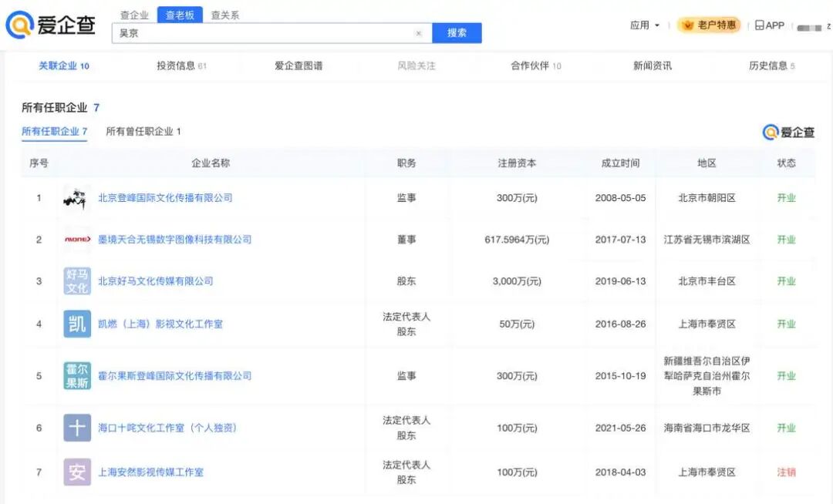Open 北京好马文化传媒有限公司 company link

[156, 281]
